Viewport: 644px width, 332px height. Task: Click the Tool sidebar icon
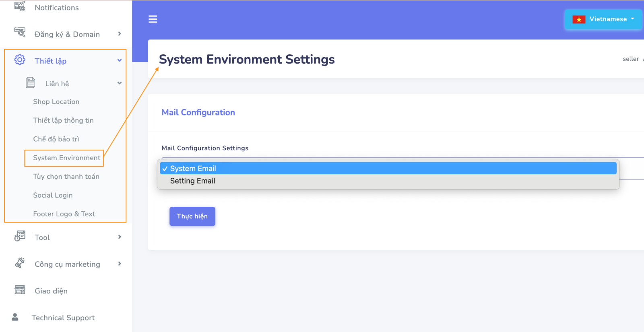pyautogui.click(x=20, y=236)
